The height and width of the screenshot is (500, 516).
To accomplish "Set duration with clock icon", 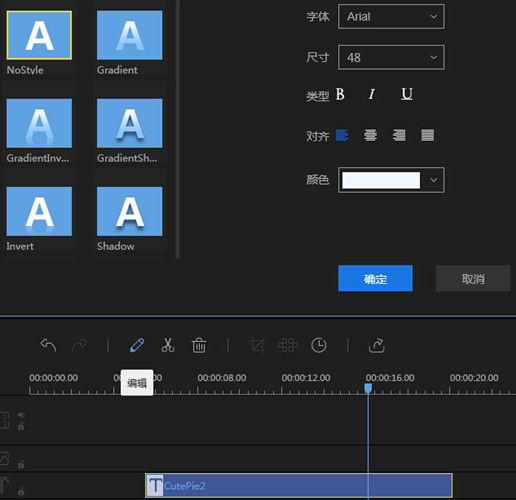I will 319,345.
